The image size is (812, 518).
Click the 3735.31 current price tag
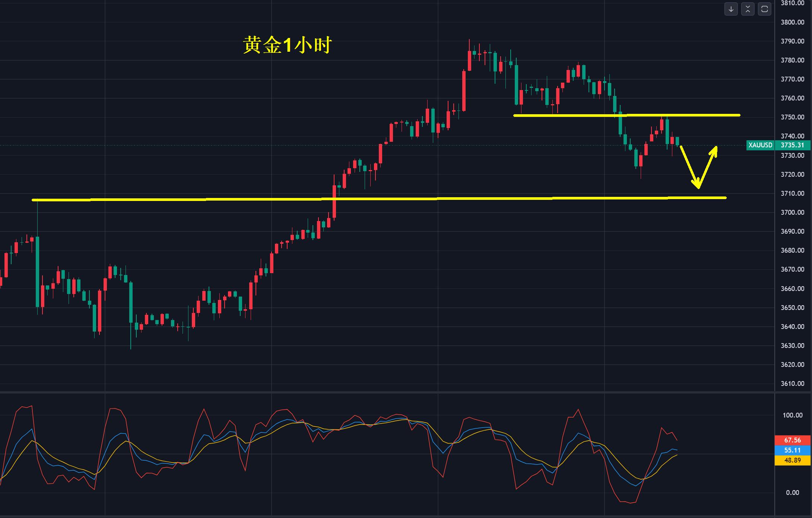pyautogui.click(x=792, y=145)
